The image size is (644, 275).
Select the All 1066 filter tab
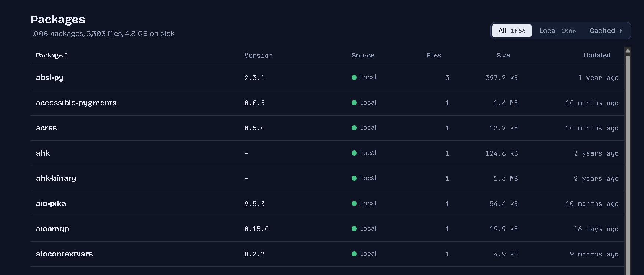[x=512, y=31]
